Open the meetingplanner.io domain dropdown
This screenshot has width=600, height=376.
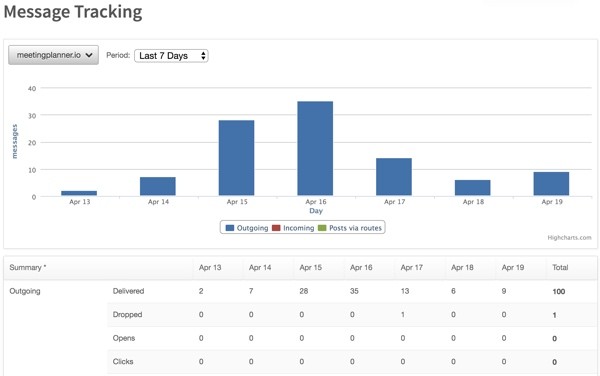coord(53,55)
